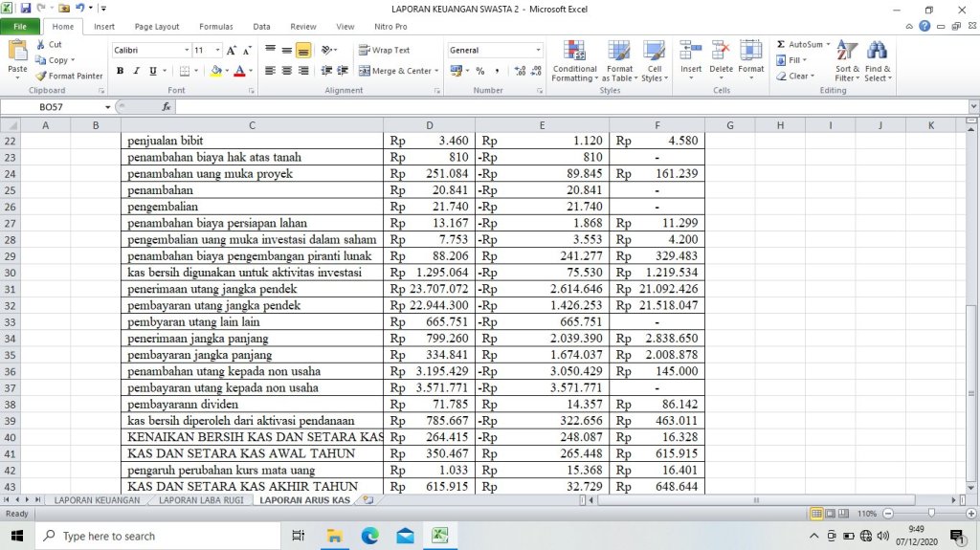
Task: Open Conditional Formatting menu
Action: pyautogui.click(x=574, y=60)
